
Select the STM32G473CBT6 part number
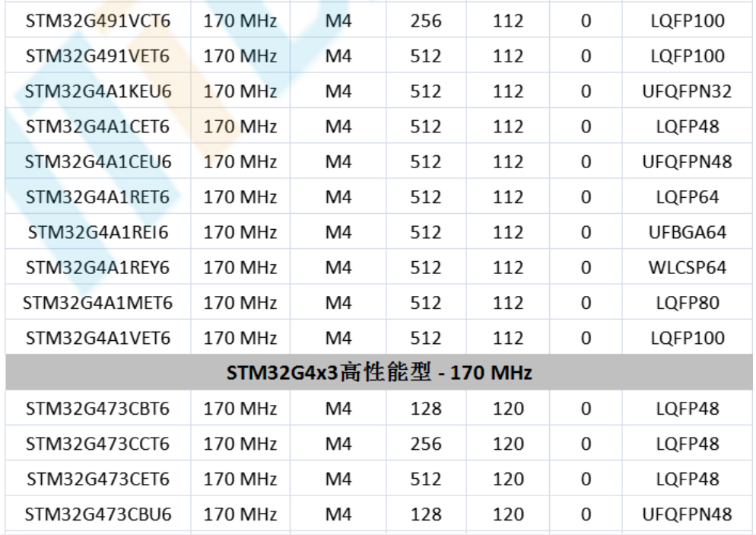97,409
